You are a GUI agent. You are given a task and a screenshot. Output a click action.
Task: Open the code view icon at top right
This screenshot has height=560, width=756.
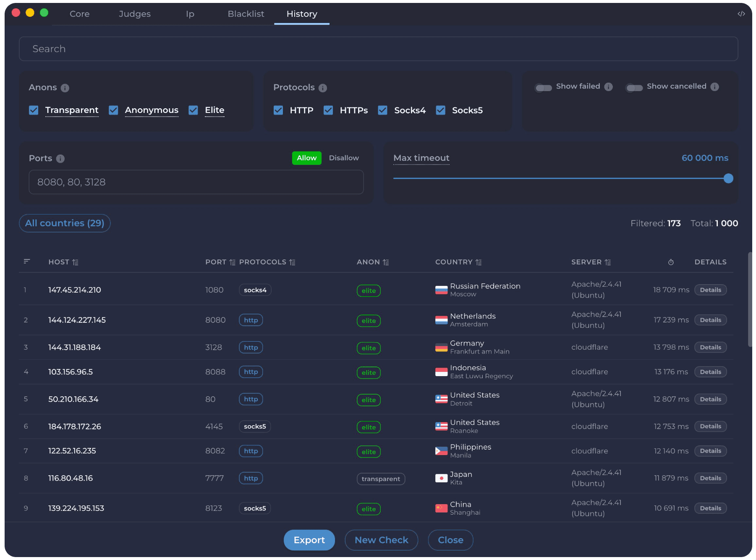pyautogui.click(x=741, y=14)
